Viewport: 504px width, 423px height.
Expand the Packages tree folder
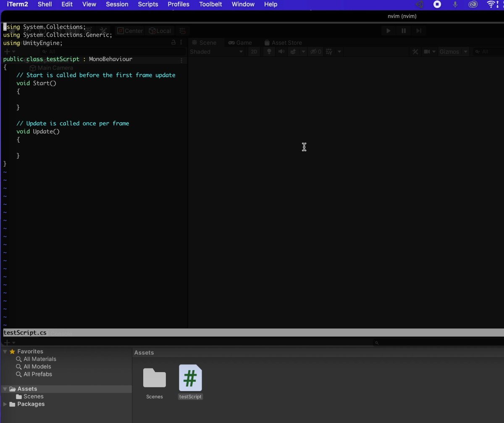(x=5, y=404)
